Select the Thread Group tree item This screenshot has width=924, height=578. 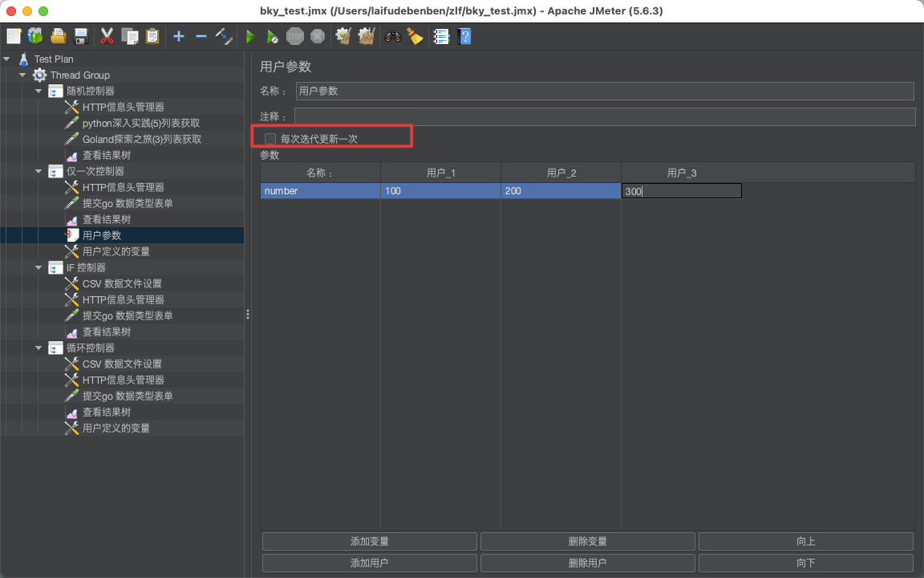tap(80, 75)
